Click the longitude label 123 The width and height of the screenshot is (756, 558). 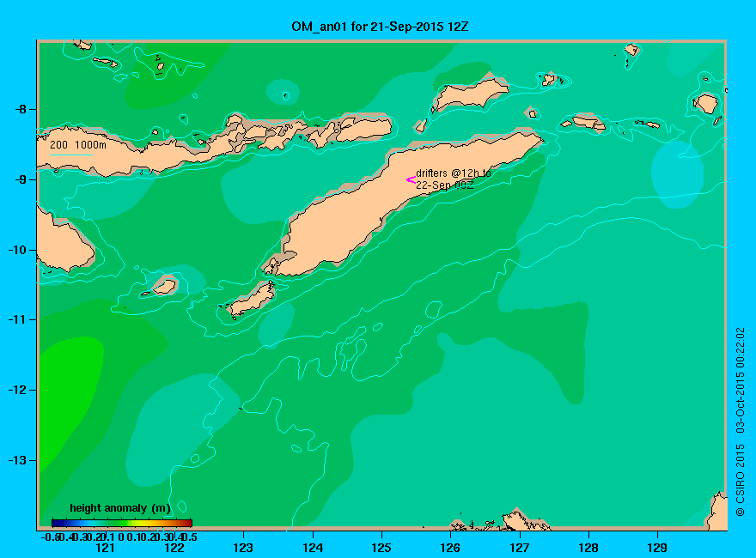(243, 548)
